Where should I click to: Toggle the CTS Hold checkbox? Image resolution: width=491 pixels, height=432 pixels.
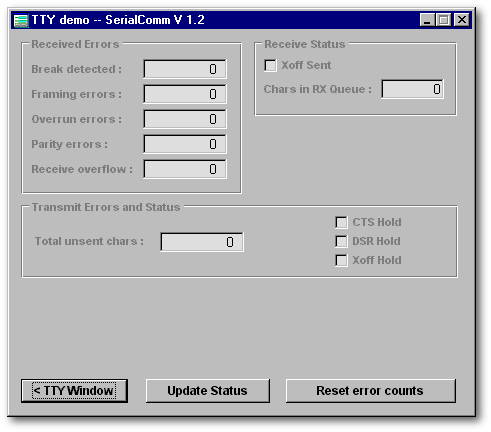(341, 222)
